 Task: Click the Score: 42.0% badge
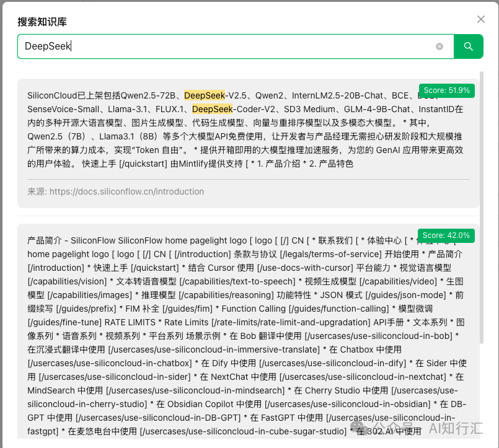click(x=446, y=235)
